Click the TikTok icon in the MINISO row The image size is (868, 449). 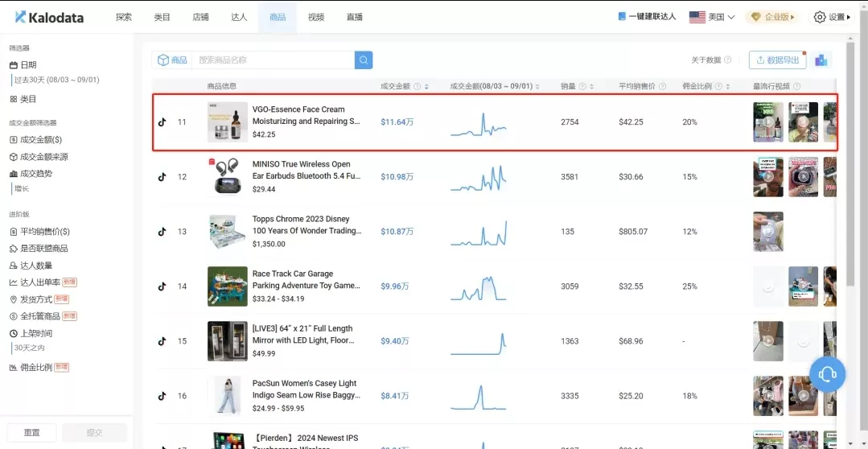pos(162,176)
